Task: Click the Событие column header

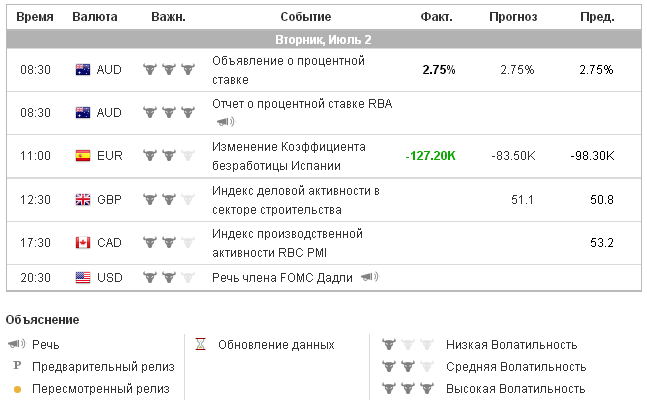Action: point(305,17)
